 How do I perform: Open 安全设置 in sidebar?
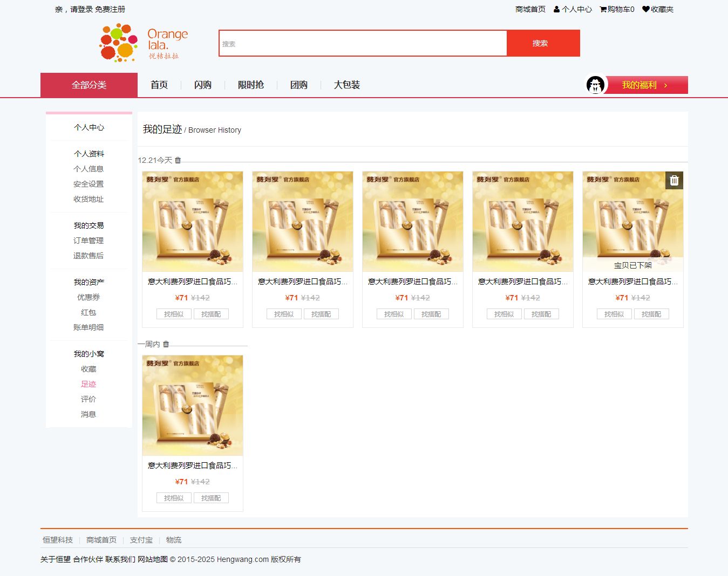coord(89,184)
